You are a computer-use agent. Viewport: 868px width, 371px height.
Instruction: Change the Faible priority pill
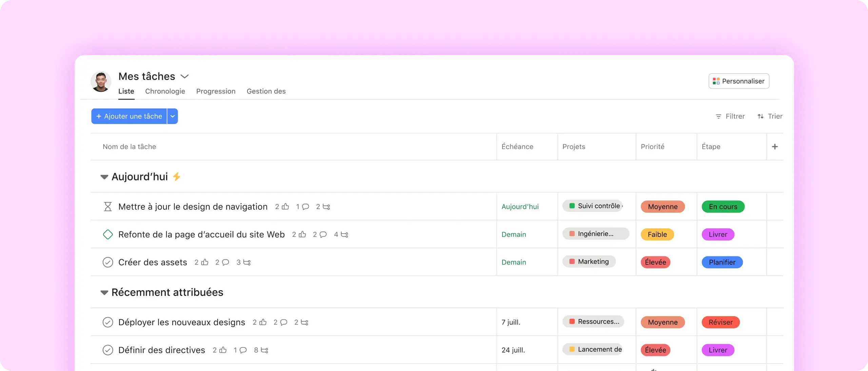pos(657,234)
